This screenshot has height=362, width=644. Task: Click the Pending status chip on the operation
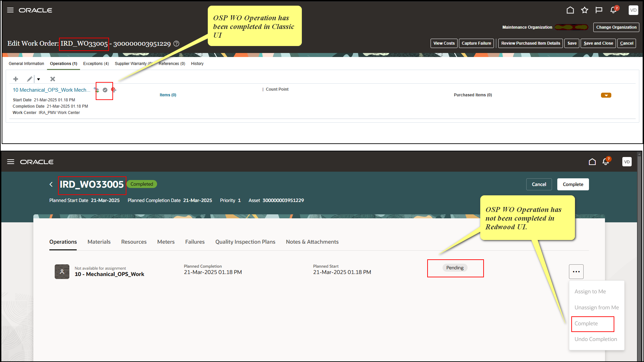click(x=455, y=268)
